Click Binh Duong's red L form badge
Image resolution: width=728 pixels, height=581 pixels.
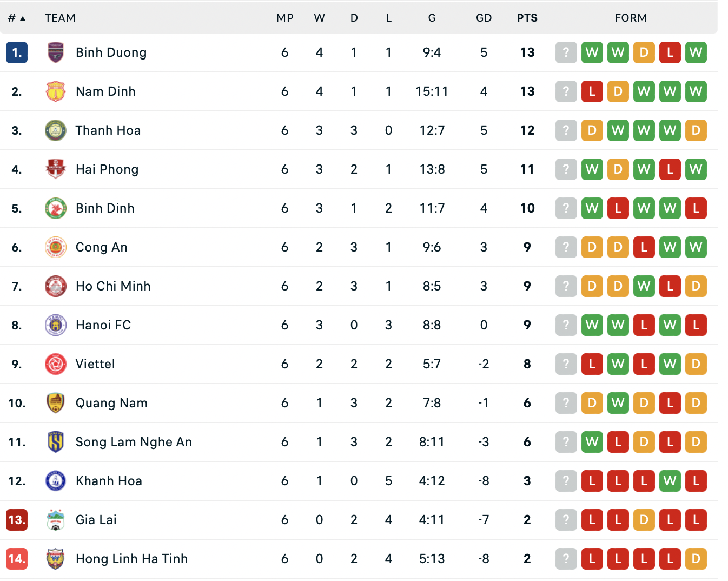670,52
